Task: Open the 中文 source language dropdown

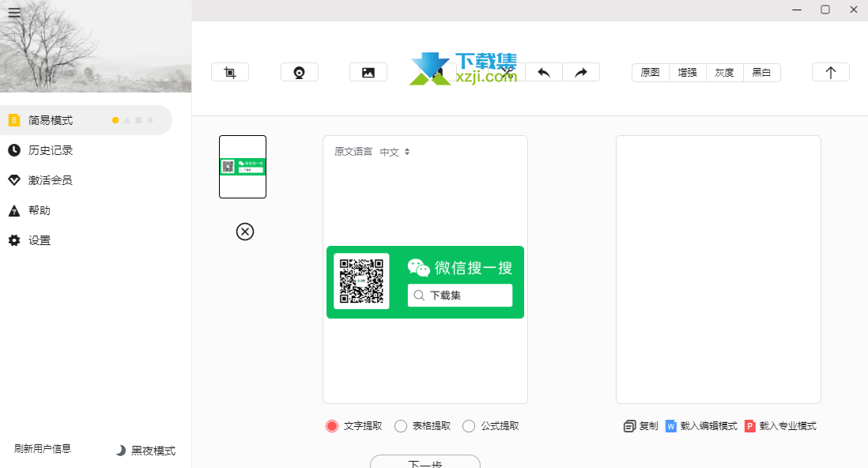Action: tap(394, 152)
